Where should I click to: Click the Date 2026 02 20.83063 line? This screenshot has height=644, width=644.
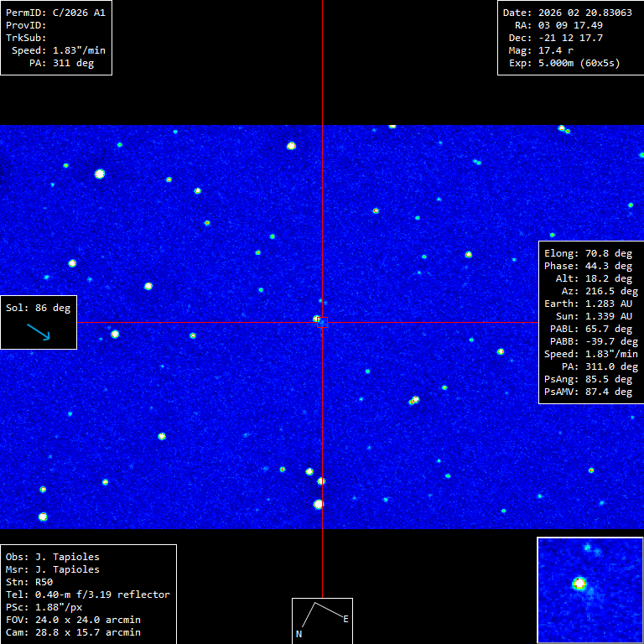click(567, 13)
